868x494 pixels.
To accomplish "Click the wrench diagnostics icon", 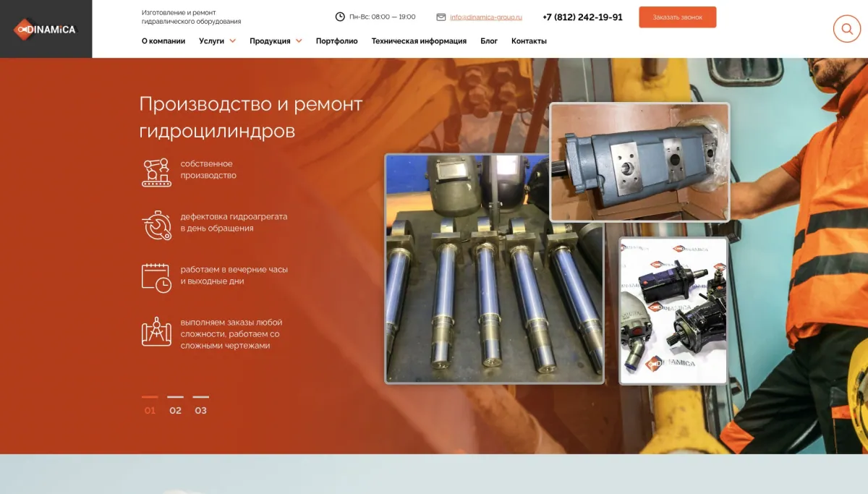I will 156,225.
